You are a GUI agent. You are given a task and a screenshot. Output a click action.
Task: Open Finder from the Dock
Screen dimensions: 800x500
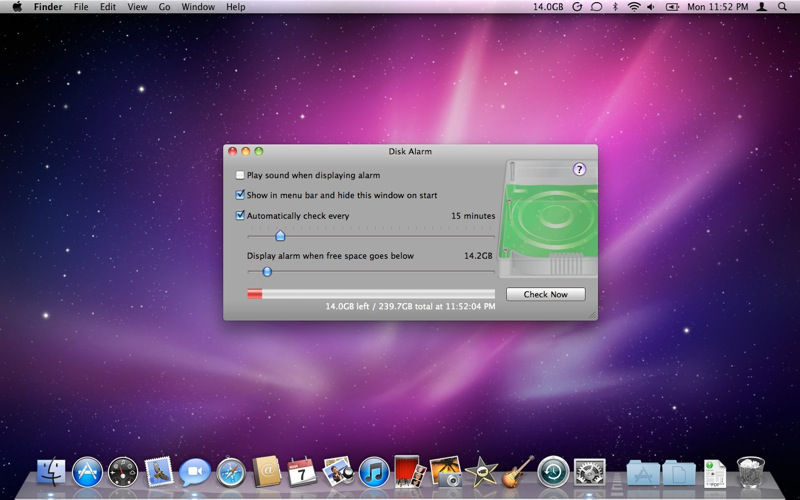click(51, 472)
